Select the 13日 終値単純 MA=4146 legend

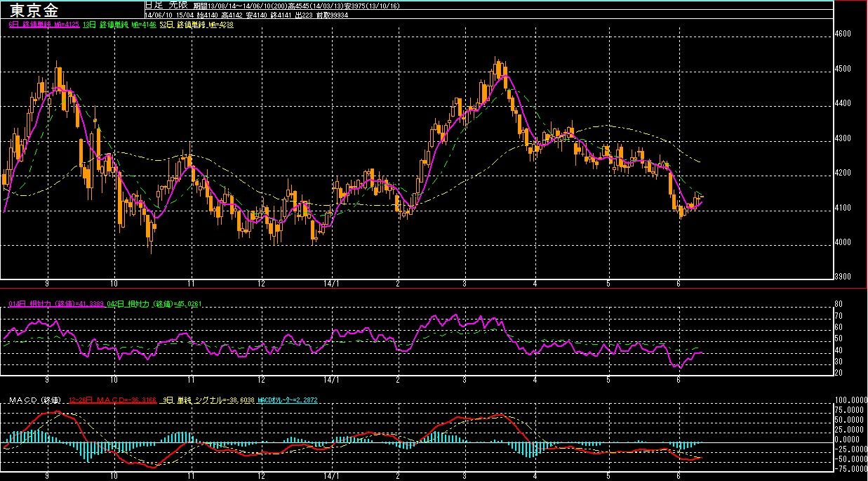(x=118, y=25)
